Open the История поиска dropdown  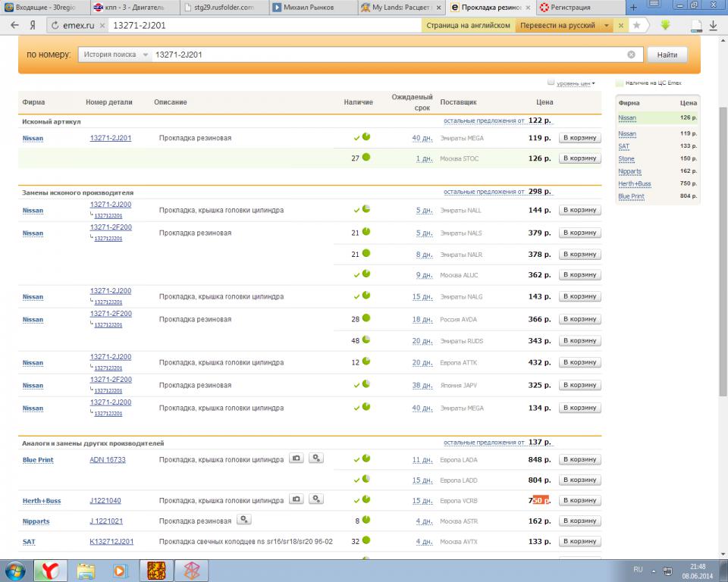click(115, 55)
